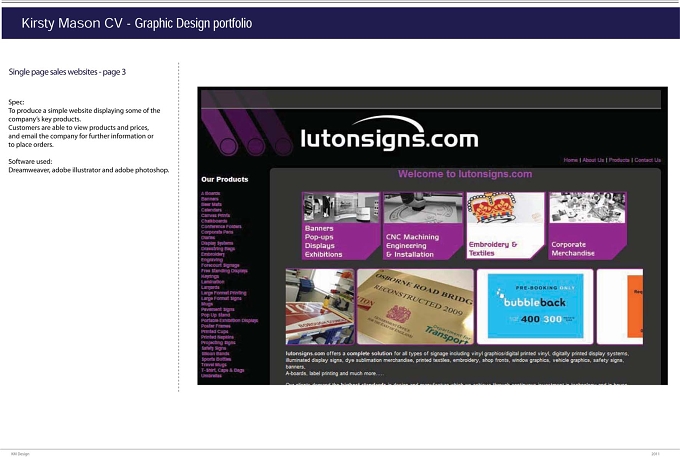Viewport: 680px width, 457px height.
Task: Go to the About Us link
Action: pyautogui.click(x=593, y=160)
